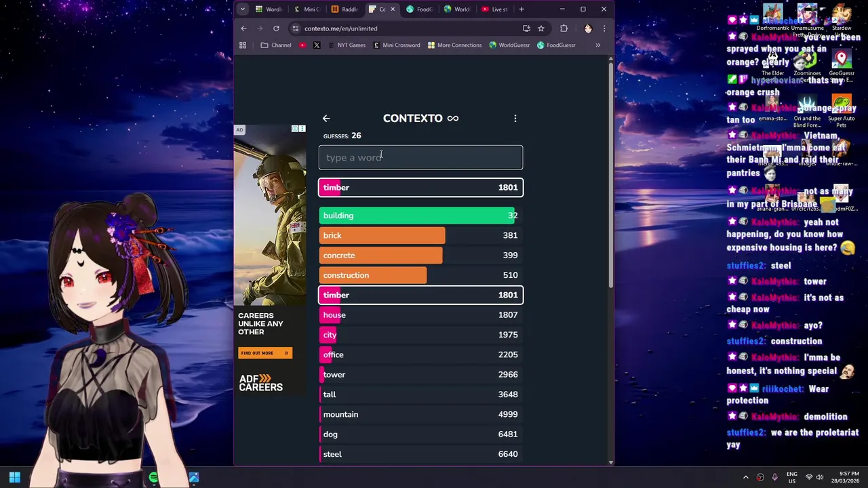Select the 'tall' guess row

click(x=420, y=394)
